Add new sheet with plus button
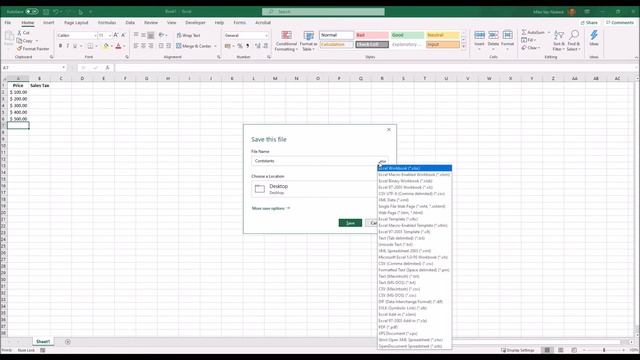640x360 pixels. pyautogui.click(x=68, y=342)
